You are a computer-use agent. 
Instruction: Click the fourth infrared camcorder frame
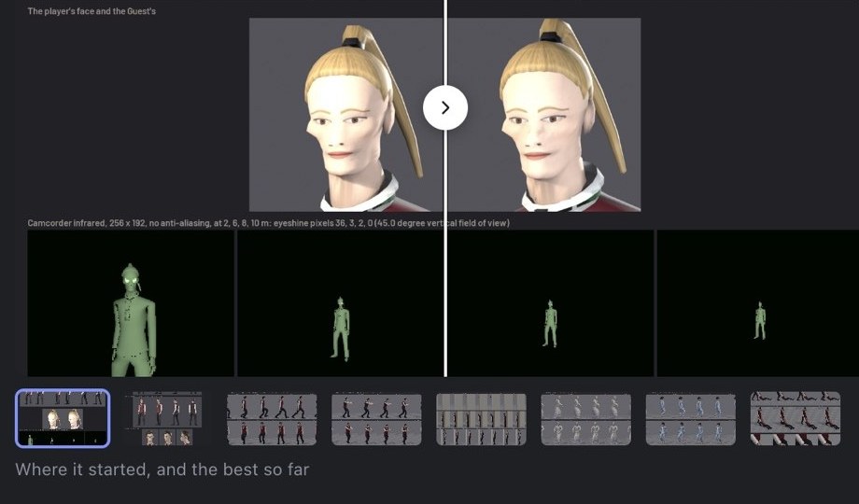(x=757, y=303)
